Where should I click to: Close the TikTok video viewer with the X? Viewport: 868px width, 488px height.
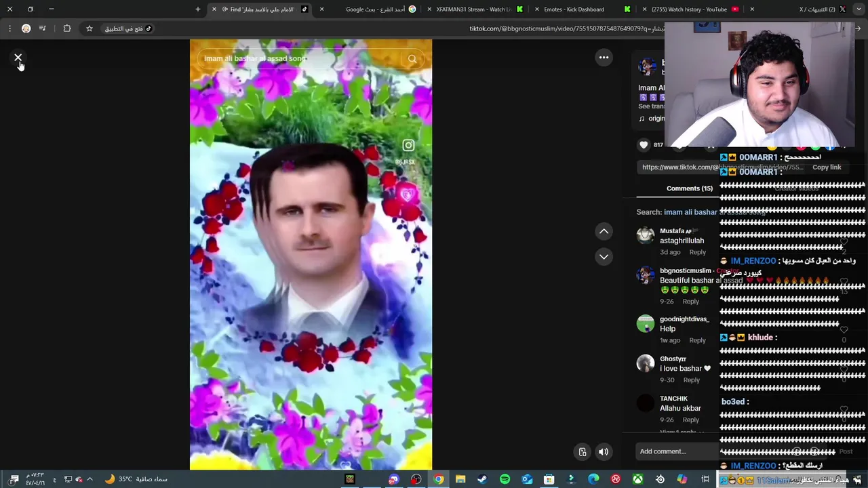[18, 58]
